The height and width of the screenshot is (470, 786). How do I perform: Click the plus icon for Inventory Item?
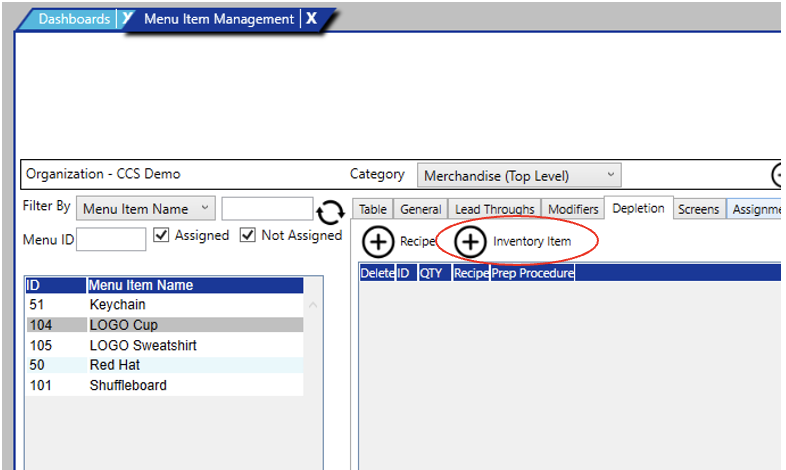click(x=470, y=242)
